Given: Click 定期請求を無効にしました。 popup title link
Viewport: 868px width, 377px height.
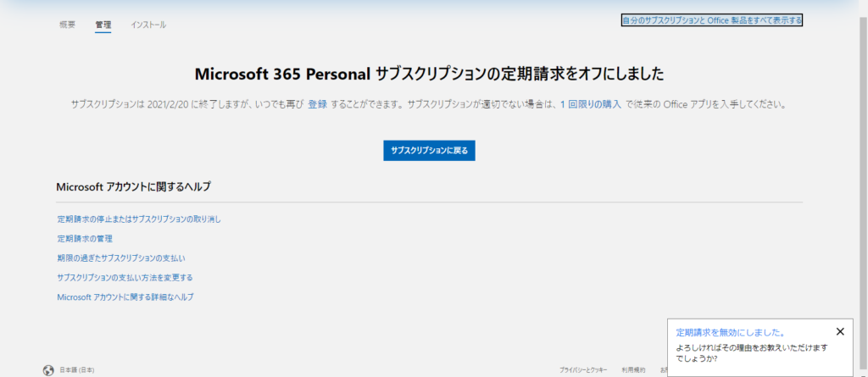Looking at the screenshot, I should click(730, 333).
